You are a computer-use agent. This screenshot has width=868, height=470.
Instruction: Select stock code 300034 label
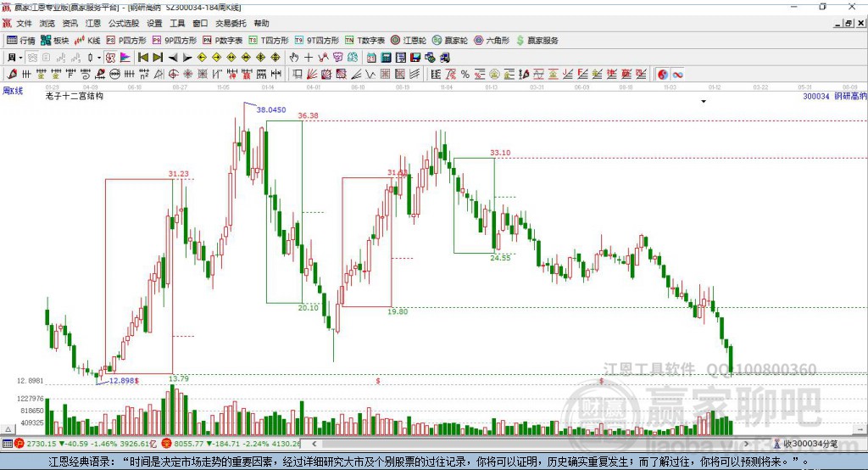tap(816, 96)
